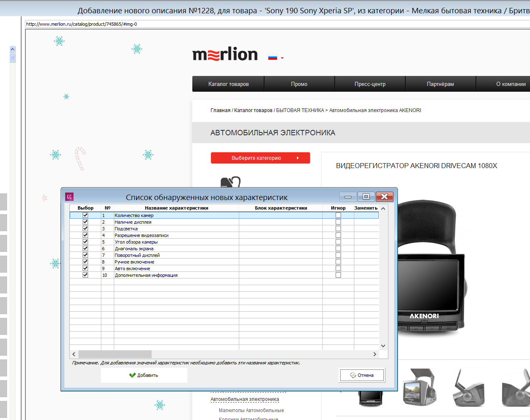Select Угол обзора камеры characteristic name

(136, 242)
